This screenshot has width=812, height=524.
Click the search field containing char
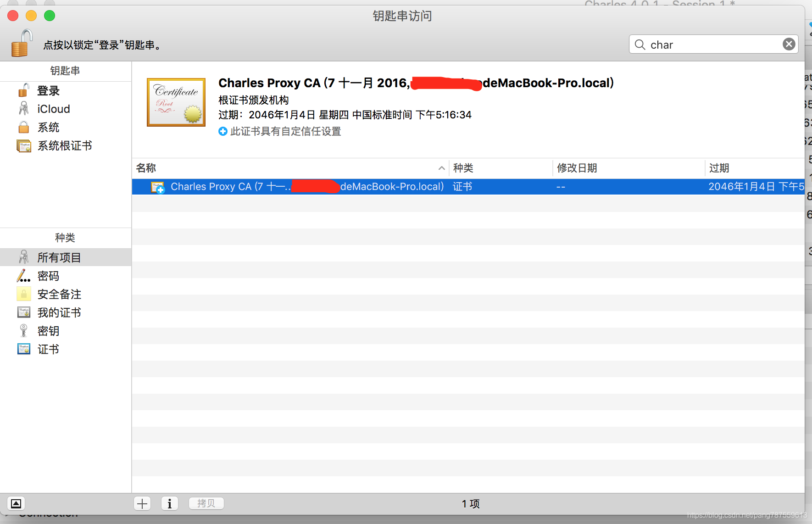click(x=713, y=45)
